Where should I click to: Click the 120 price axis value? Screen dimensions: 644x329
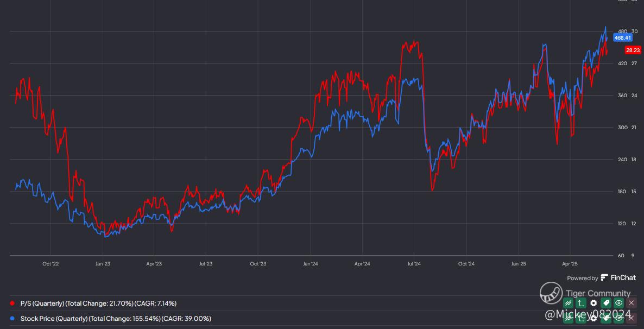pyautogui.click(x=622, y=224)
